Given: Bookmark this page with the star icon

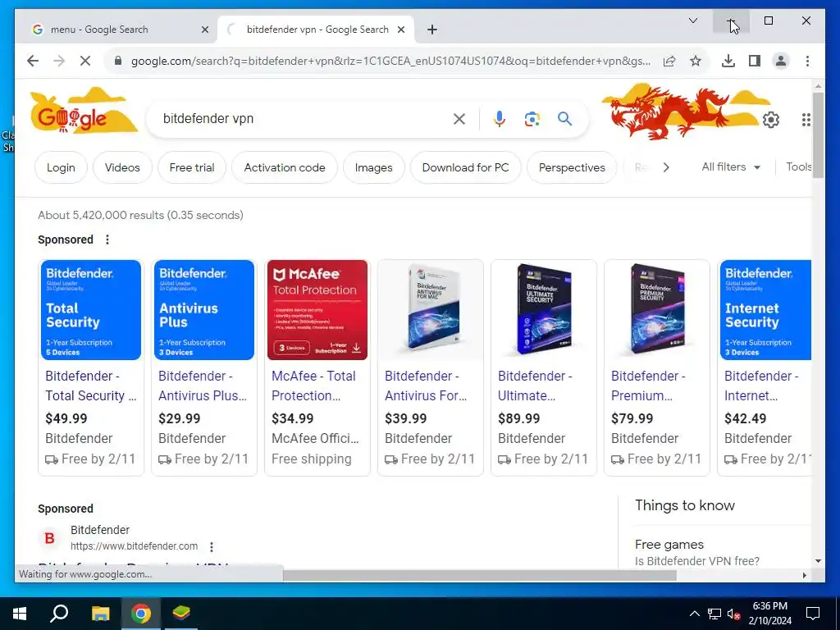Looking at the screenshot, I should [x=696, y=61].
